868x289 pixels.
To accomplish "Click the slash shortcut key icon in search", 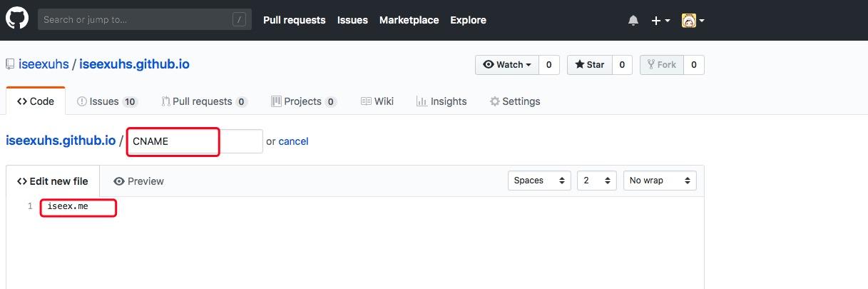I will [240, 20].
